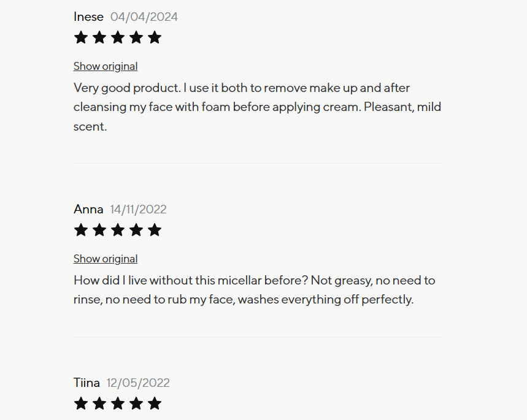Show original text of Inese's review
The image size is (527, 420).
[106, 66]
